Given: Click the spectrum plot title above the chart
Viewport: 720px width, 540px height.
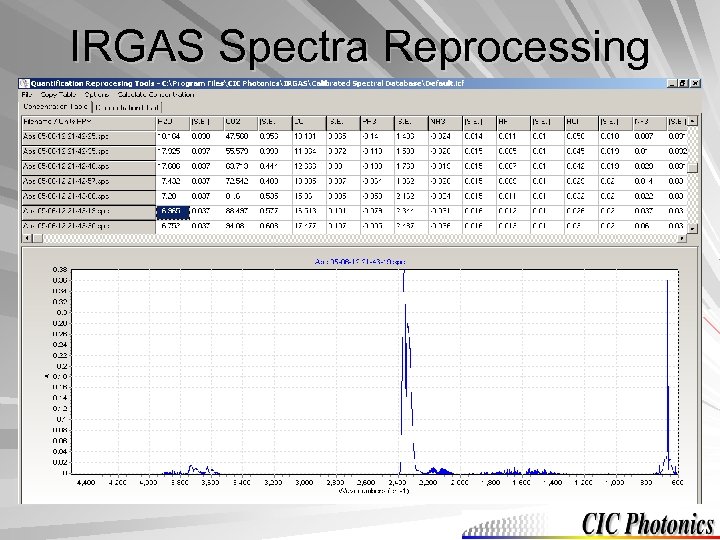Looking at the screenshot, I should coord(360,262).
